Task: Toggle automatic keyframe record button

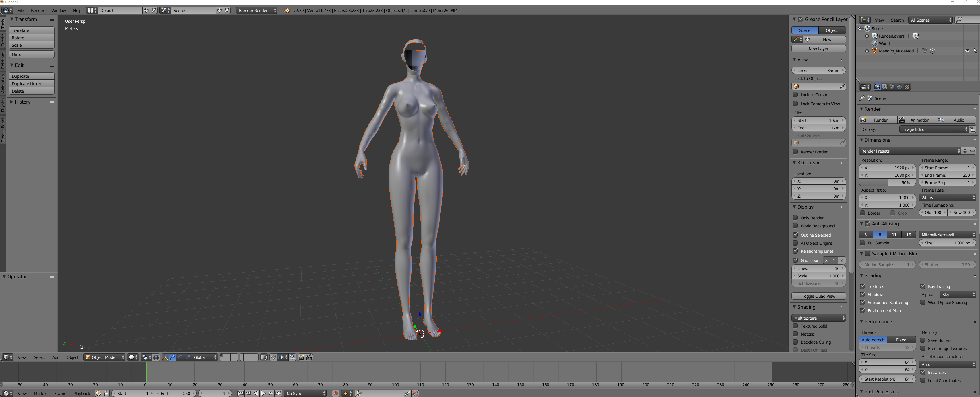Action: point(335,393)
